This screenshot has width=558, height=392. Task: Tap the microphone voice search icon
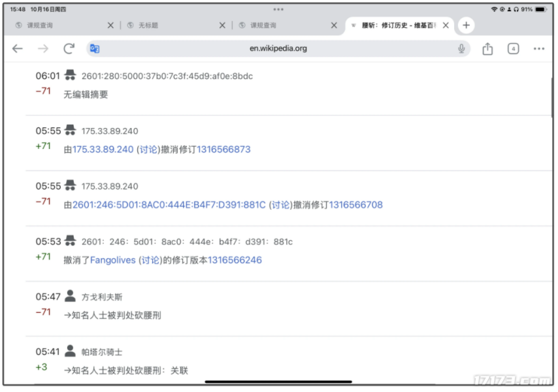461,48
